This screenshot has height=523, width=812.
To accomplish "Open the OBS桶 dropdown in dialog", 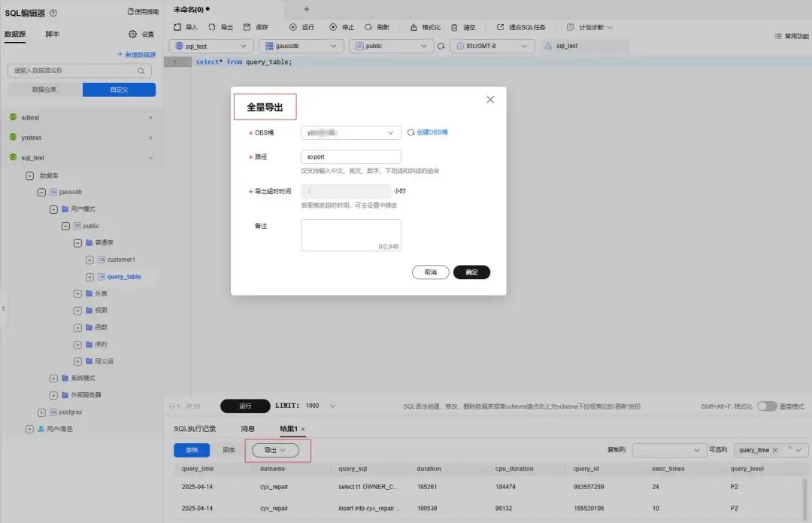I will tap(350, 133).
